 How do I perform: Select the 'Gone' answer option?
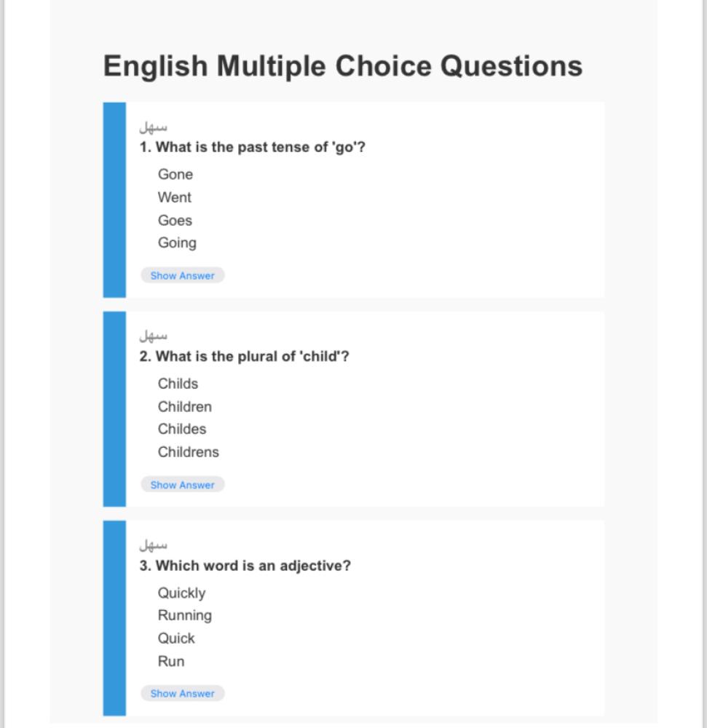click(x=175, y=174)
